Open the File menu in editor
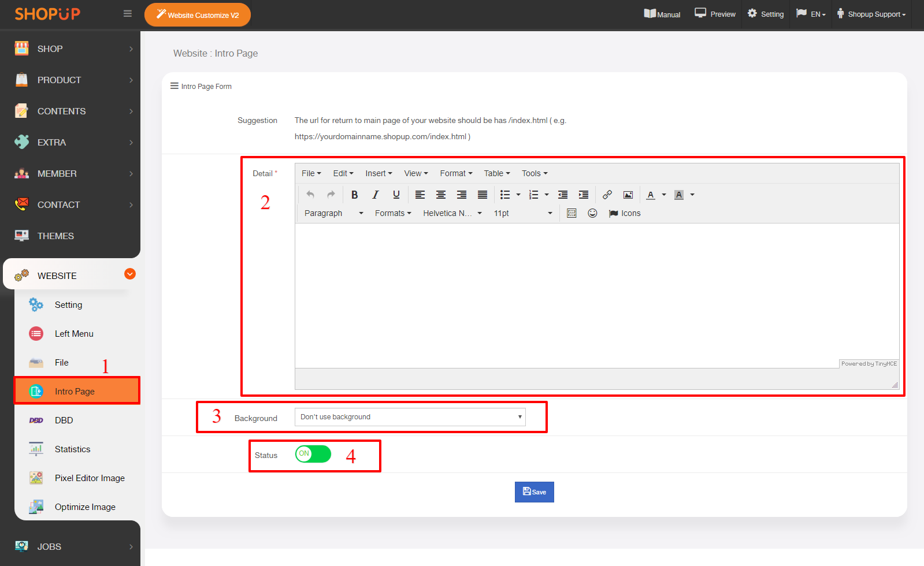This screenshot has width=924, height=566. (311, 173)
